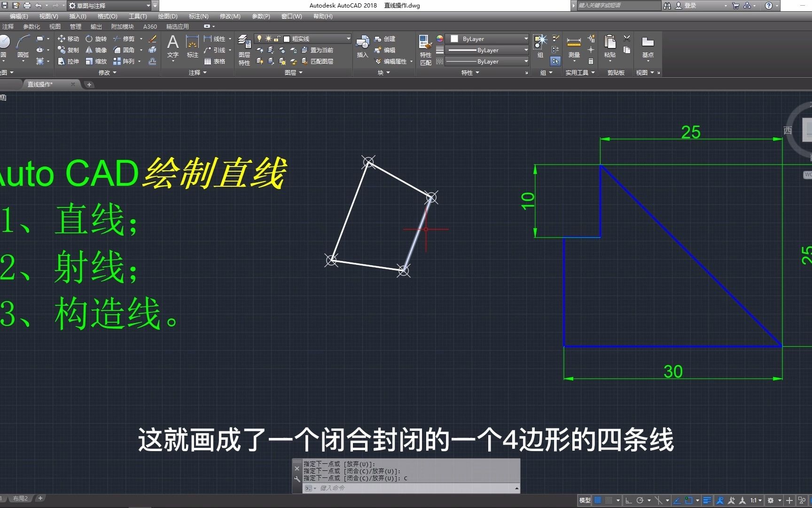Select the Fillet (圆角) tool
Image resolution: width=812 pixels, height=508 pixels.
coord(124,50)
